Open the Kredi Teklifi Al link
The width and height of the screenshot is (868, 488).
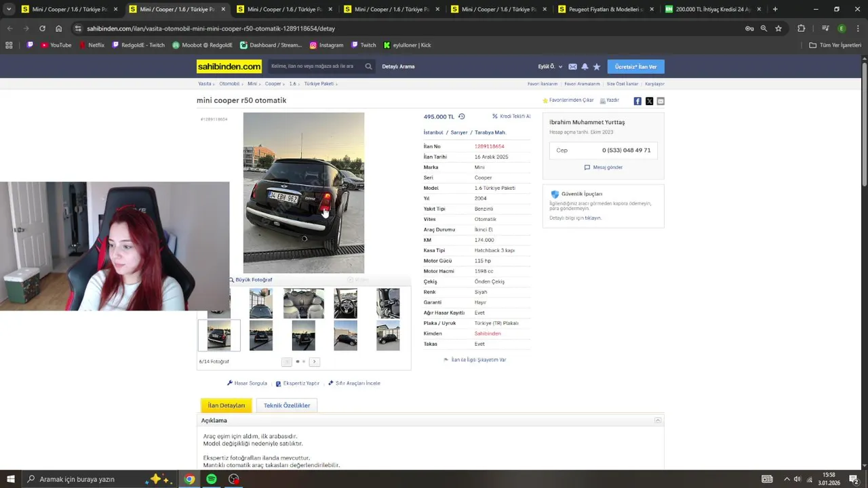tap(511, 117)
